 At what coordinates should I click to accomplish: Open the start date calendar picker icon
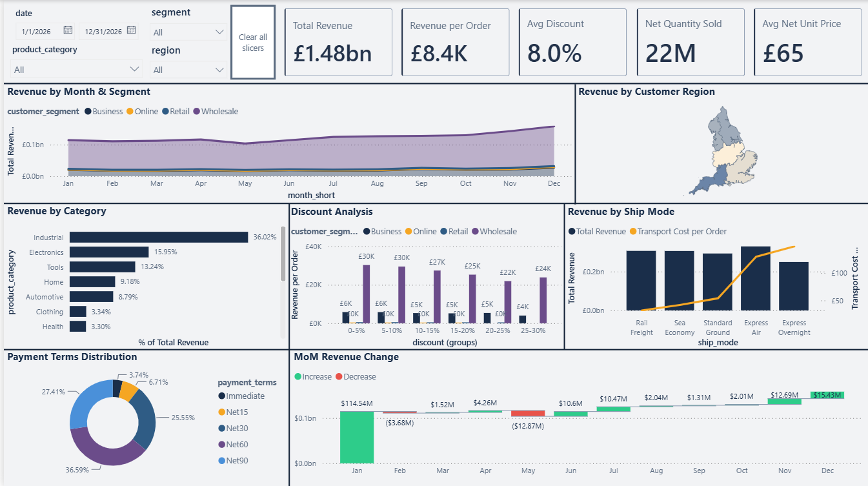(x=68, y=30)
